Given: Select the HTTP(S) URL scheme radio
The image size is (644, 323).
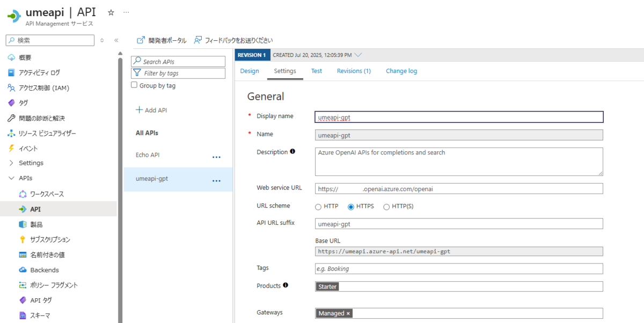Looking at the screenshot, I should [x=386, y=207].
